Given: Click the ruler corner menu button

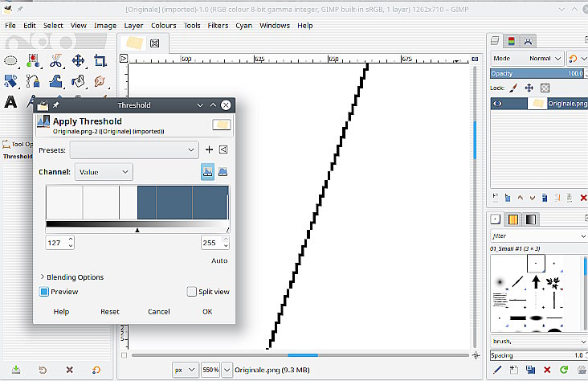Looking at the screenshot, I should click(124, 58).
